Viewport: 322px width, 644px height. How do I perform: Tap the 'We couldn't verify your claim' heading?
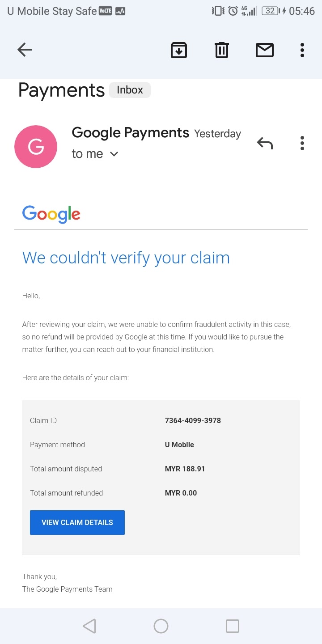click(126, 258)
